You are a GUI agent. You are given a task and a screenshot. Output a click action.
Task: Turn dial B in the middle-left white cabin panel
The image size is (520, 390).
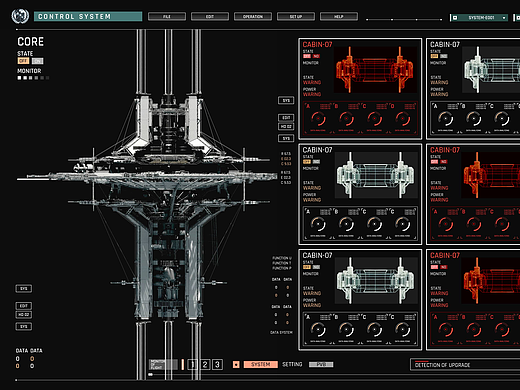pyautogui.click(x=346, y=224)
